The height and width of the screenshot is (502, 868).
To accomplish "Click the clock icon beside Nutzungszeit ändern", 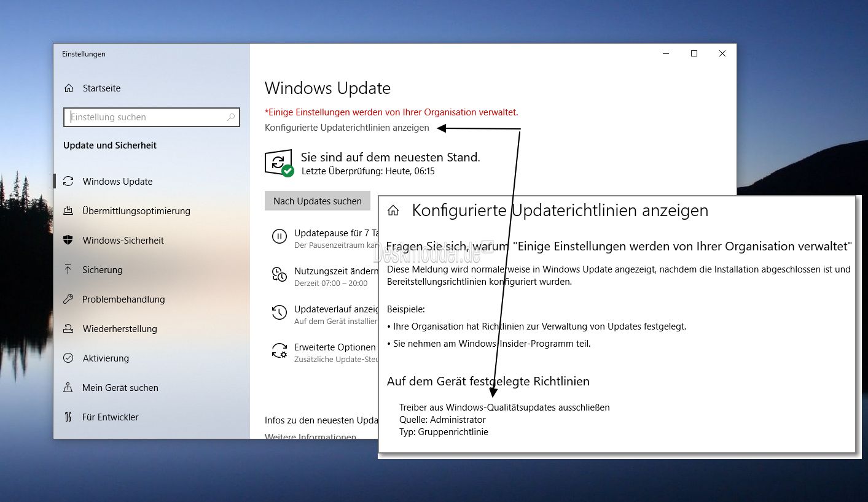I will (x=279, y=275).
